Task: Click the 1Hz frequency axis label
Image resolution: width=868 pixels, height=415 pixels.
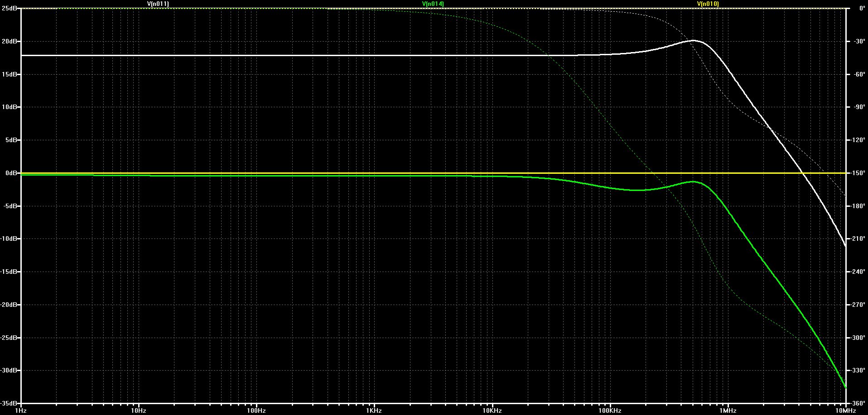Action: click(21, 410)
